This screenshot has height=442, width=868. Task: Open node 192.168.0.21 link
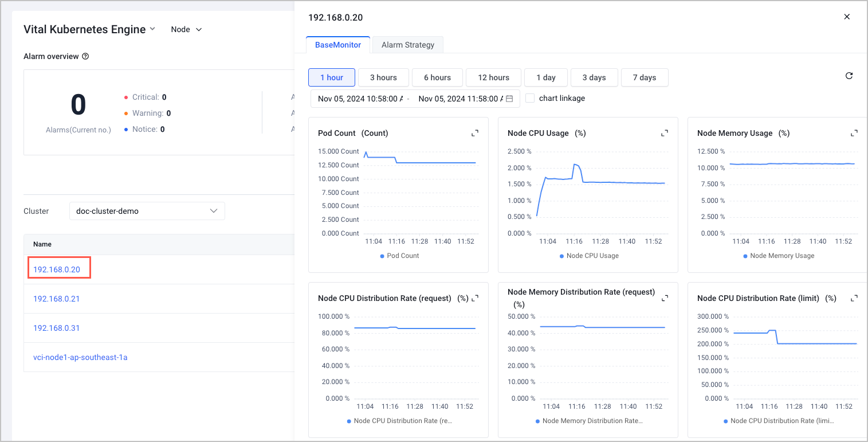[57, 299]
